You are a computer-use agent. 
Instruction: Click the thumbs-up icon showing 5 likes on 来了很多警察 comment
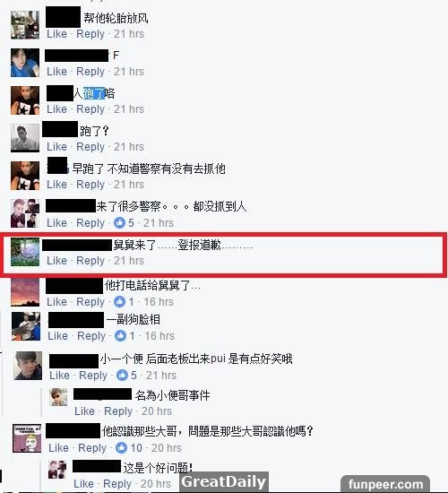(119, 223)
